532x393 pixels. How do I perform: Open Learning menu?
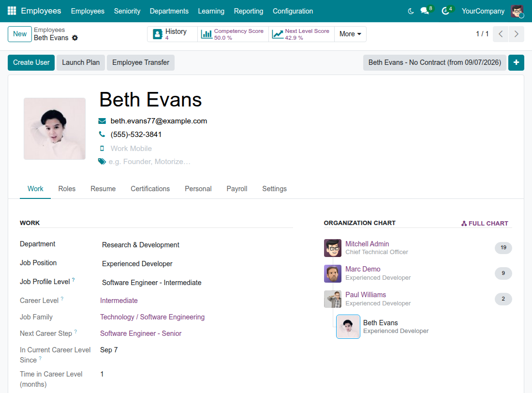(211, 11)
